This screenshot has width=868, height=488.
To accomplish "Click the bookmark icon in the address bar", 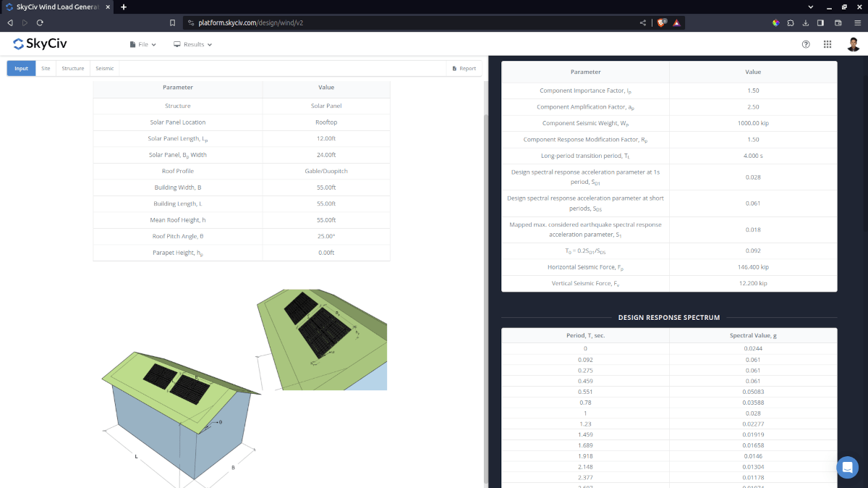I will 172,22.
